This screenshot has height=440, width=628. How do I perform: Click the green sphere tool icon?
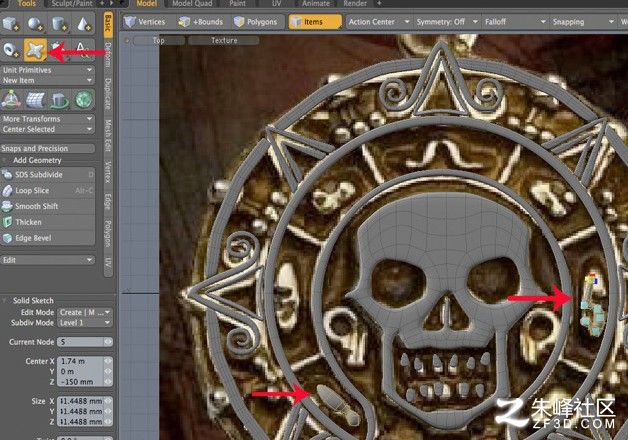tap(83, 100)
